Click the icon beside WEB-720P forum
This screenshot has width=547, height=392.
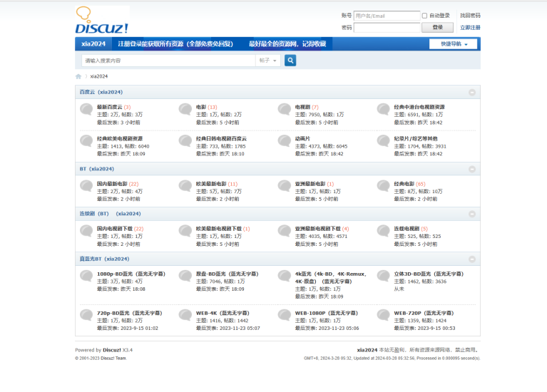(384, 316)
